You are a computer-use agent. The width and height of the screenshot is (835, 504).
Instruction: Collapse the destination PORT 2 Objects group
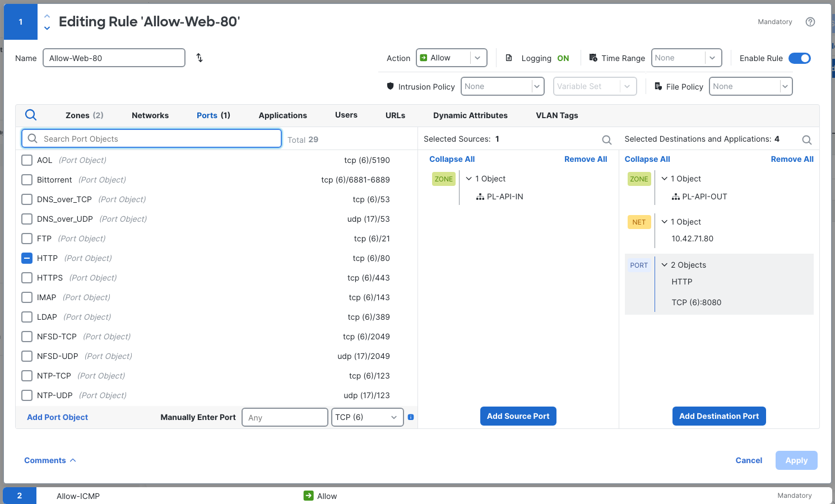(x=665, y=265)
